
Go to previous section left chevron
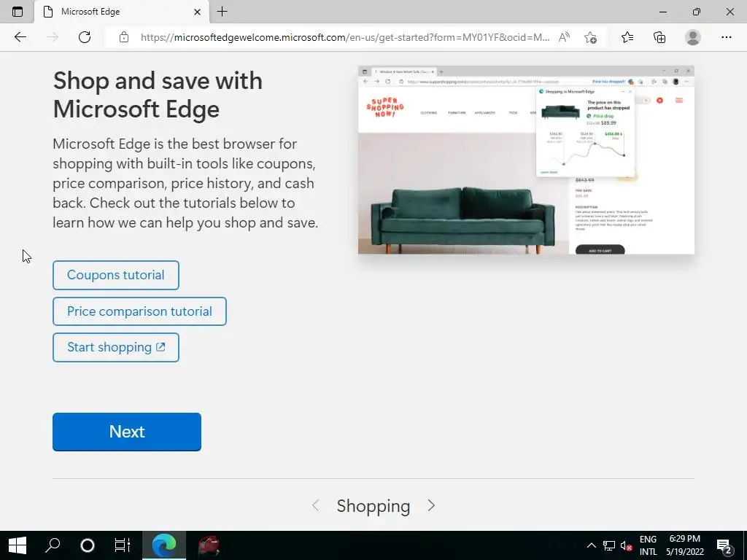pyautogui.click(x=315, y=506)
